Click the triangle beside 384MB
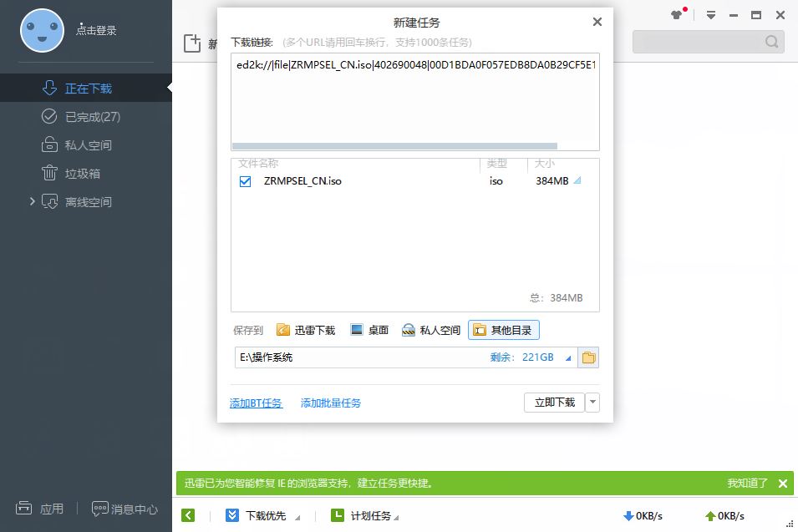798x532 pixels. coord(577,180)
